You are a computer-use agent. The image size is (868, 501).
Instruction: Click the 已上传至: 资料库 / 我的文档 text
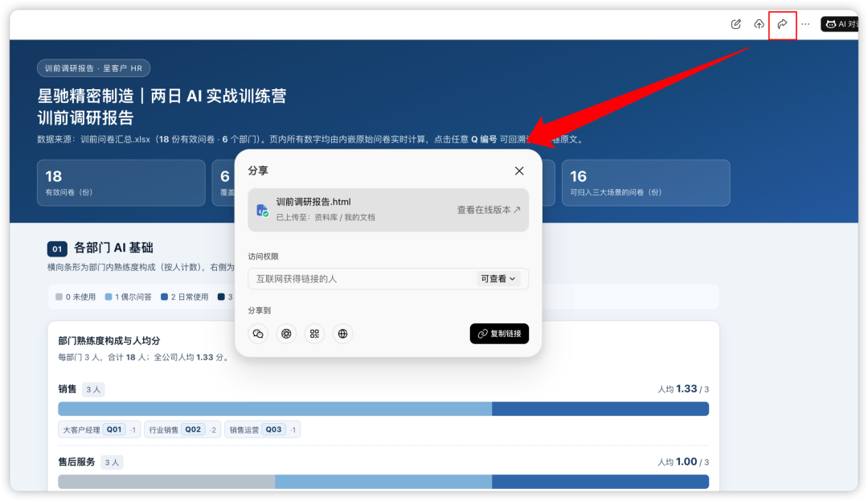pyautogui.click(x=325, y=218)
